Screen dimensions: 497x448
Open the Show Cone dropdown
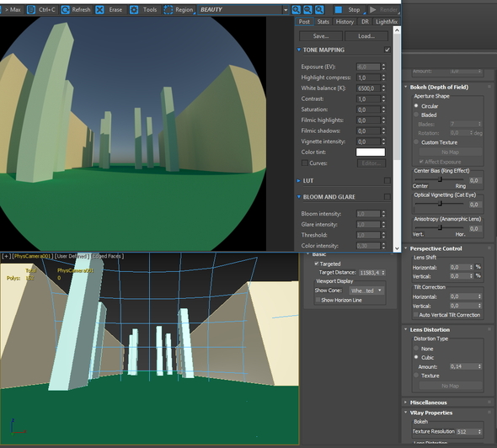click(366, 291)
